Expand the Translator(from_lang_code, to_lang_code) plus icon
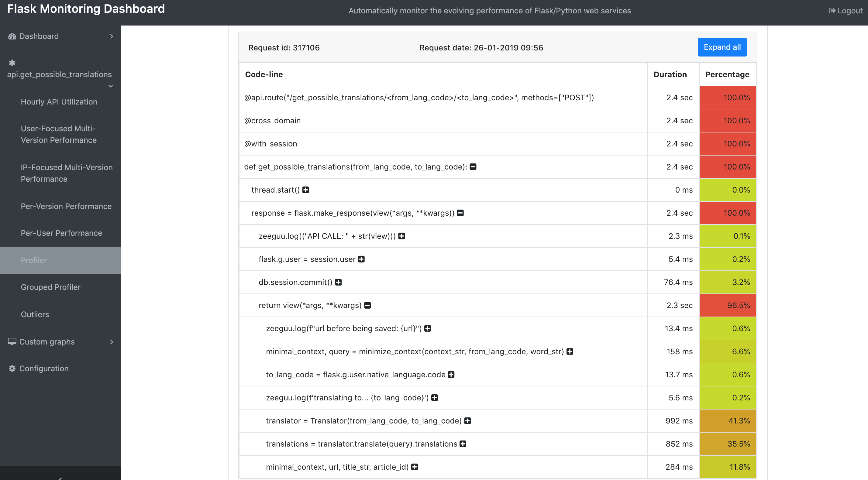This screenshot has width=868, height=480. pyautogui.click(x=467, y=421)
